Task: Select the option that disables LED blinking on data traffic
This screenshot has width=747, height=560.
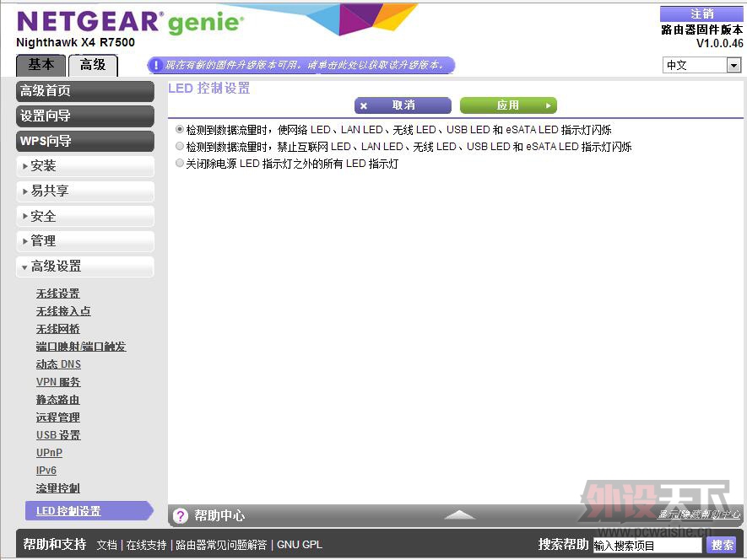Action: pos(180,146)
